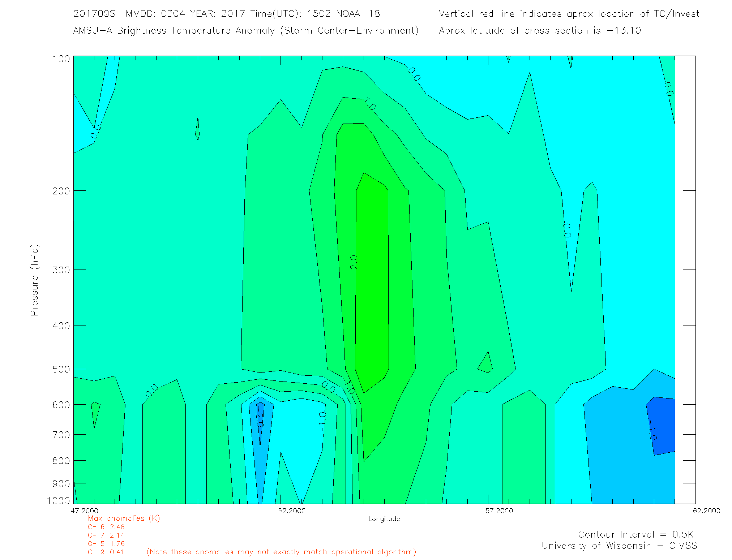Click the Longitude axis title
Viewport: 732px width, 560px height.
click(x=384, y=519)
